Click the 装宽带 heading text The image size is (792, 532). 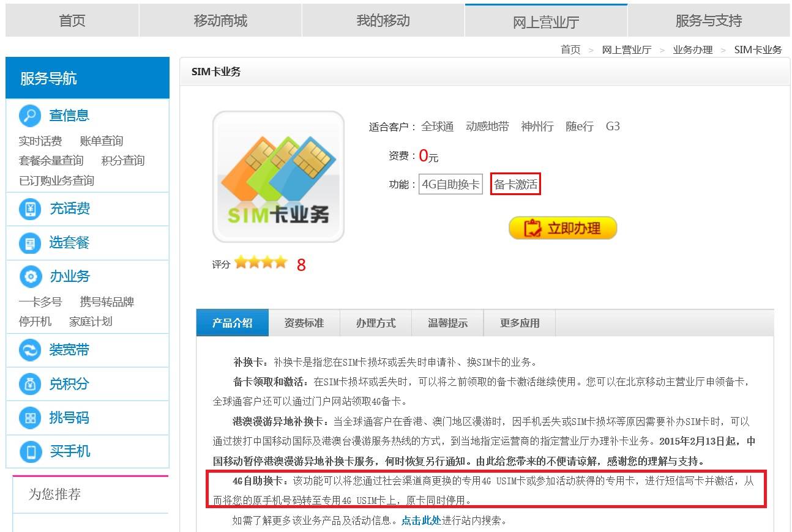click(69, 350)
